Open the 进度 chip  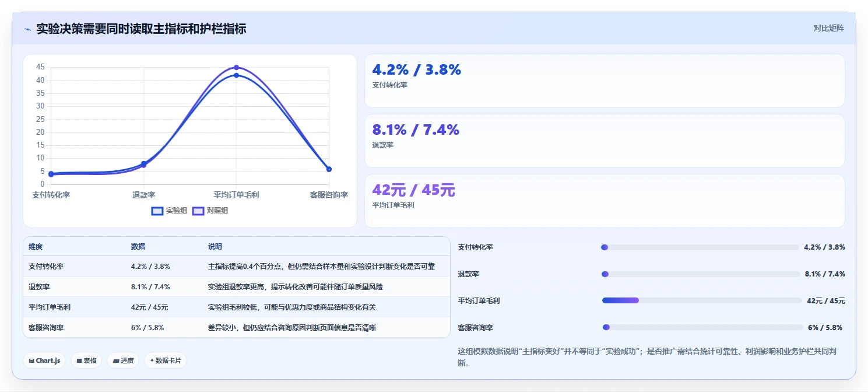pyautogui.click(x=123, y=360)
